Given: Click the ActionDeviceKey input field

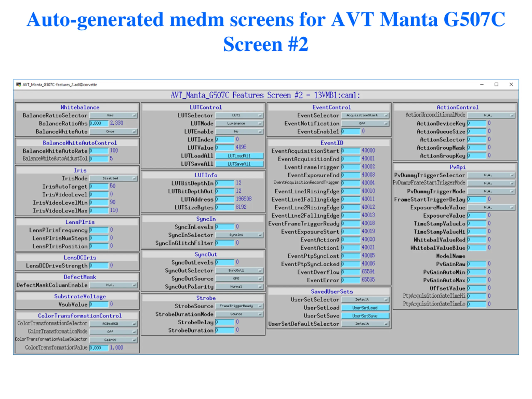Looking at the screenshot, I should pyautogui.click(x=477, y=123).
